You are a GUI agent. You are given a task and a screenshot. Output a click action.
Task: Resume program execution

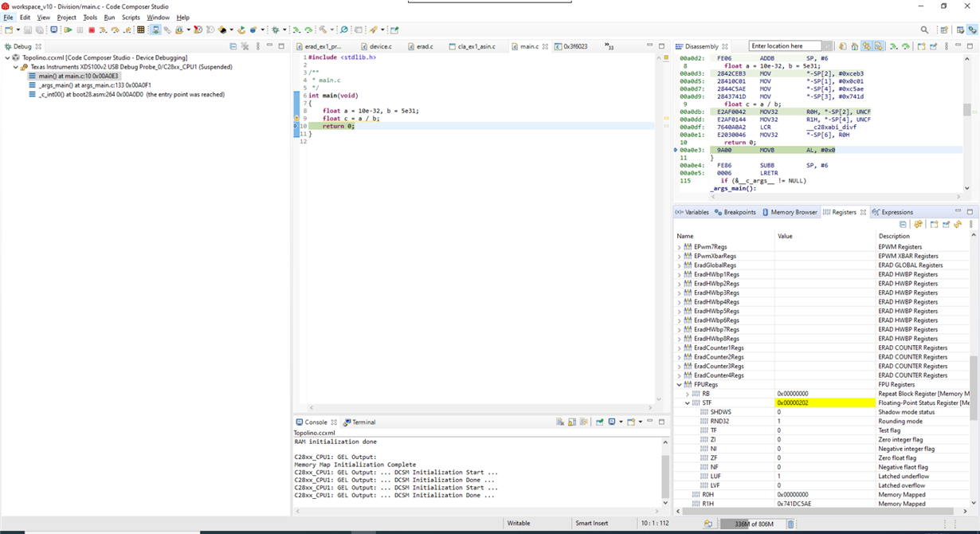(69, 29)
